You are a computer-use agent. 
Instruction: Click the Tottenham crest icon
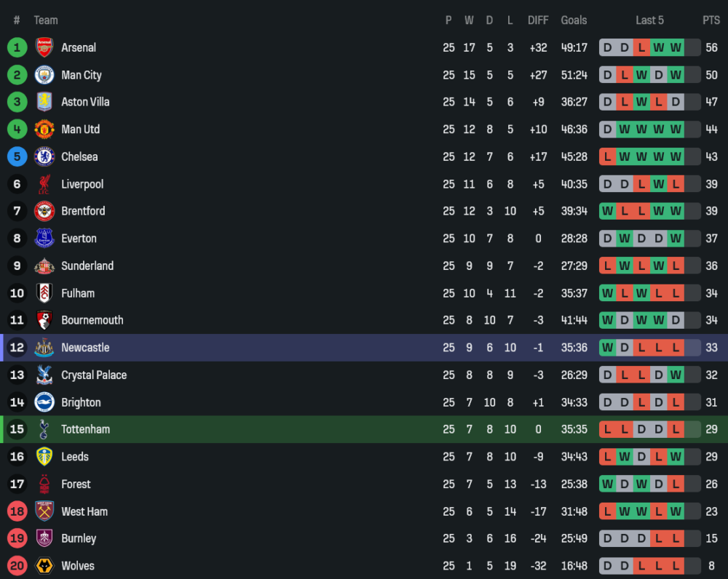44,429
